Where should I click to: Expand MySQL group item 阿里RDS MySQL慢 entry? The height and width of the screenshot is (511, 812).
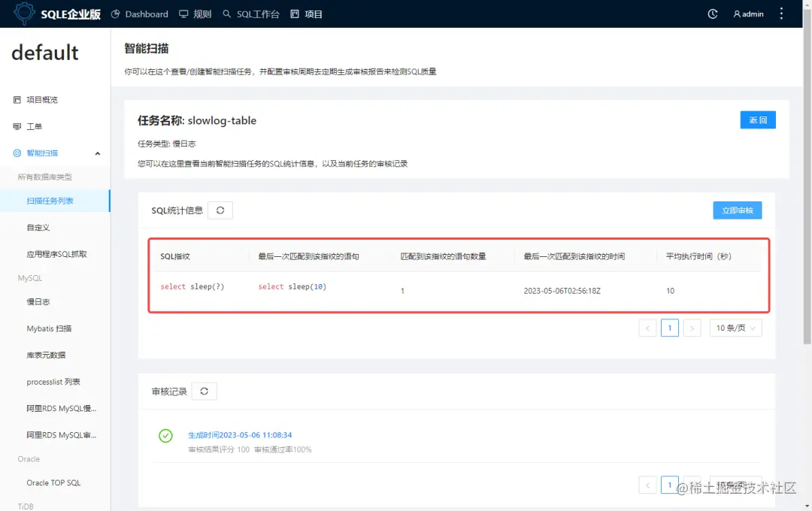(x=60, y=408)
